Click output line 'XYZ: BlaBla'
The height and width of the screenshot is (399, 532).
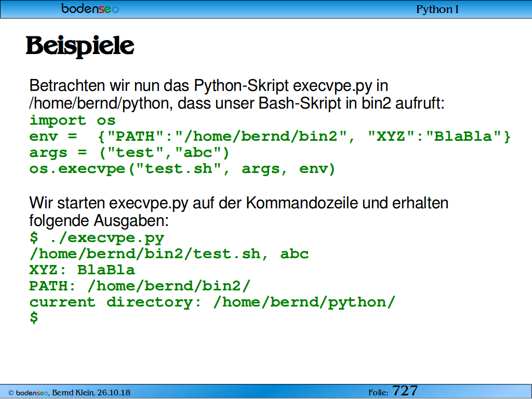click(x=82, y=270)
